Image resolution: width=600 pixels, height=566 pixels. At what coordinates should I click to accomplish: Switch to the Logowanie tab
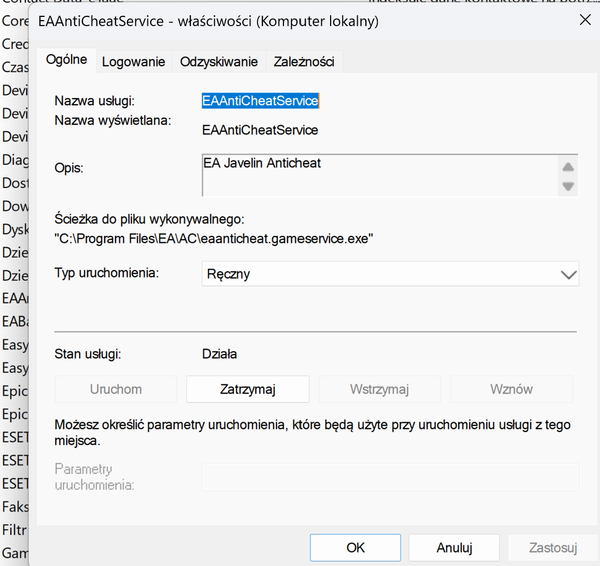[133, 62]
